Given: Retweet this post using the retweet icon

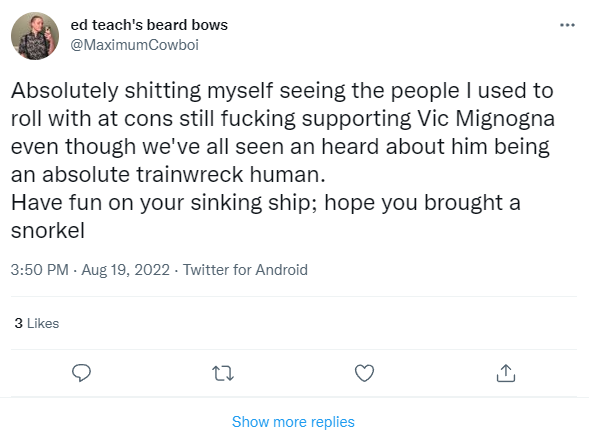Looking at the screenshot, I should click(x=223, y=373).
